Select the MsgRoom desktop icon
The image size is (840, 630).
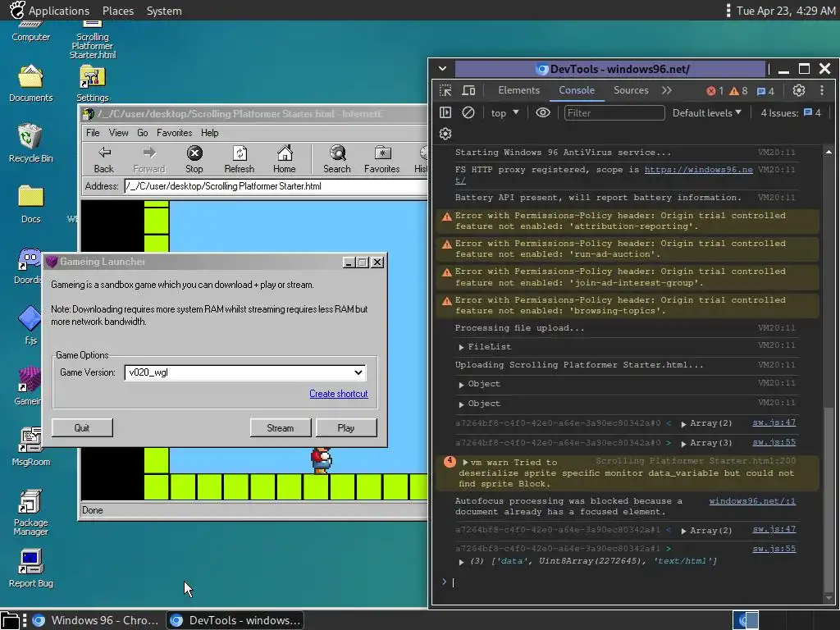coord(31,446)
